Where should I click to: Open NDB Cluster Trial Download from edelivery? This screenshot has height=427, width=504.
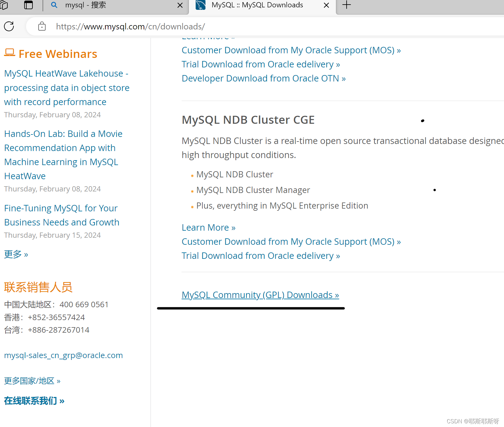click(261, 255)
